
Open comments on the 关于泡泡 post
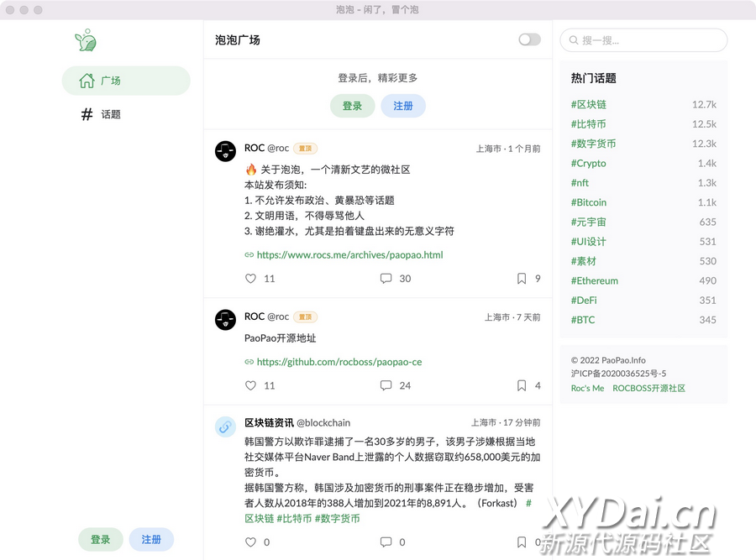point(386,279)
